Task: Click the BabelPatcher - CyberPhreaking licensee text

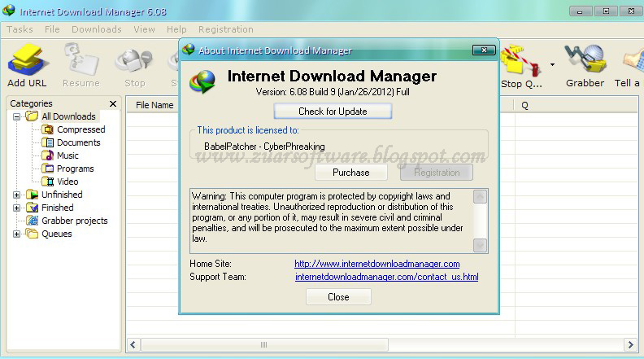Action: pyautogui.click(x=264, y=147)
